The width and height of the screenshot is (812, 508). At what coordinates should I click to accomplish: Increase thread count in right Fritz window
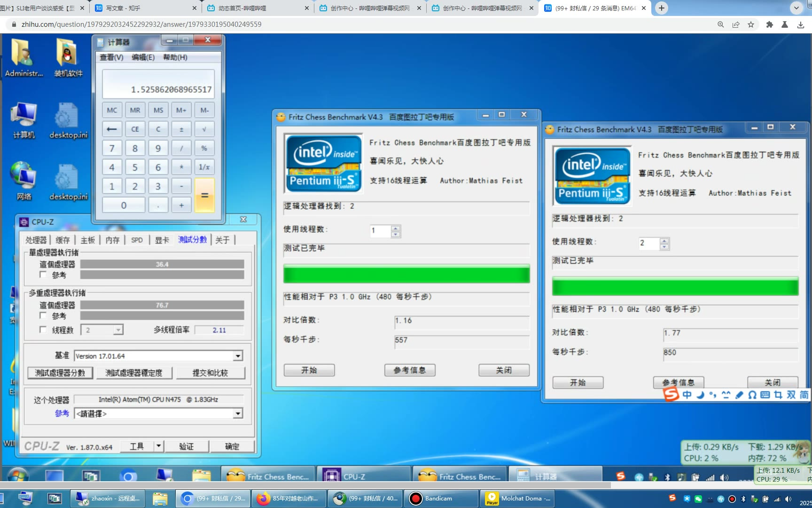pyautogui.click(x=664, y=240)
